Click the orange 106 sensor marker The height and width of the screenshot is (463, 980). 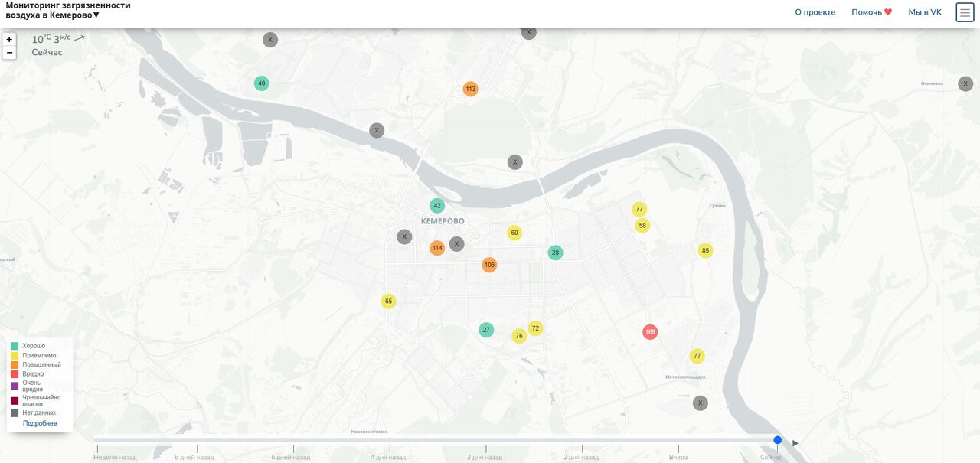pos(489,265)
